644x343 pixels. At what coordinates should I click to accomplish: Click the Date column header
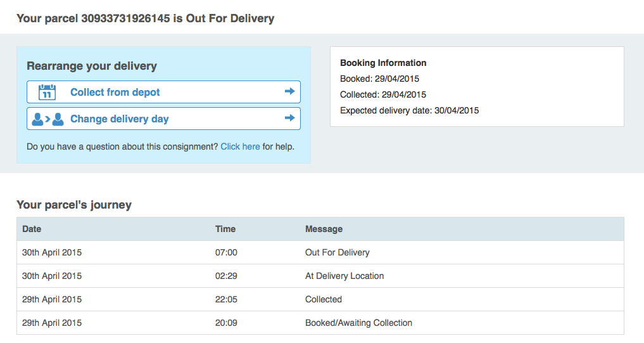32,229
